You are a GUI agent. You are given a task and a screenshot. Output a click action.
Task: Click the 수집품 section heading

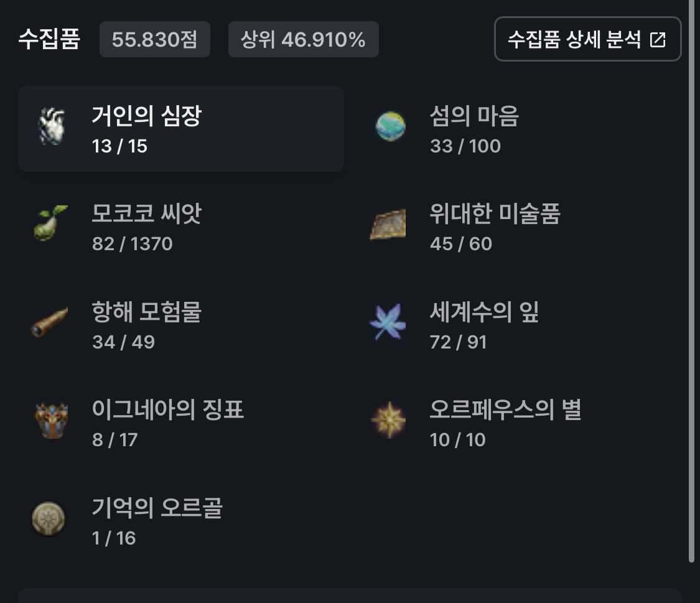49,40
